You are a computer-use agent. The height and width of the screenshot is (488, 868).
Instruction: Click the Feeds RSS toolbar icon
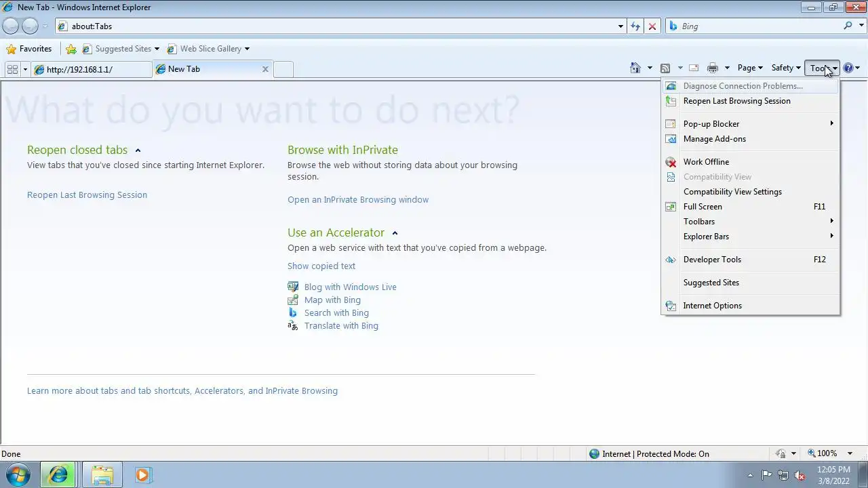point(665,68)
